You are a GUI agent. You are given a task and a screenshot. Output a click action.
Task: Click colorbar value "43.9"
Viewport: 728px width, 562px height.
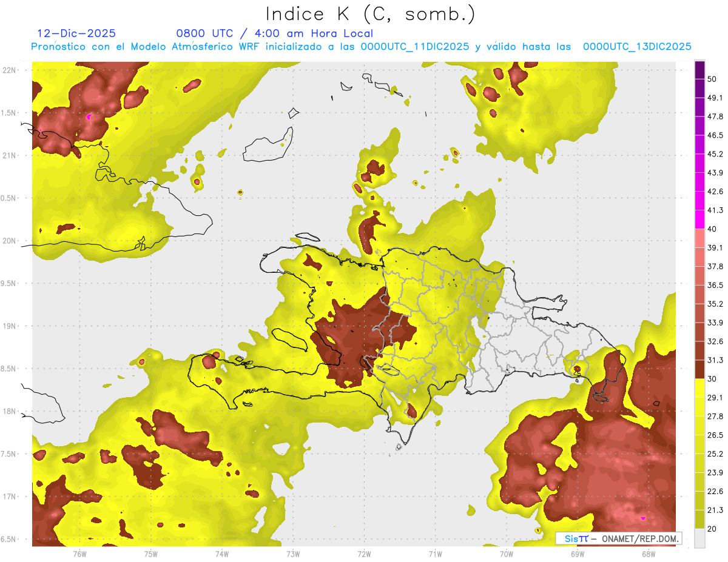pos(715,173)
